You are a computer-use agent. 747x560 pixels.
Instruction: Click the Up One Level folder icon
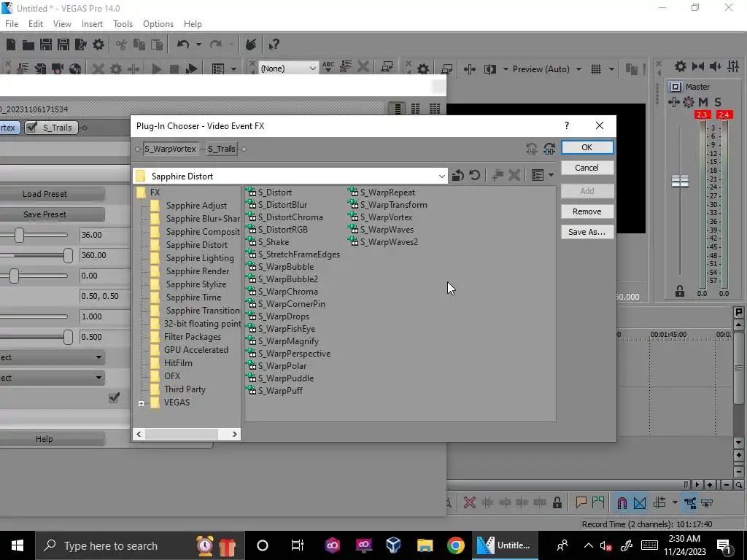pyautogui.click(x=458, y=175)
